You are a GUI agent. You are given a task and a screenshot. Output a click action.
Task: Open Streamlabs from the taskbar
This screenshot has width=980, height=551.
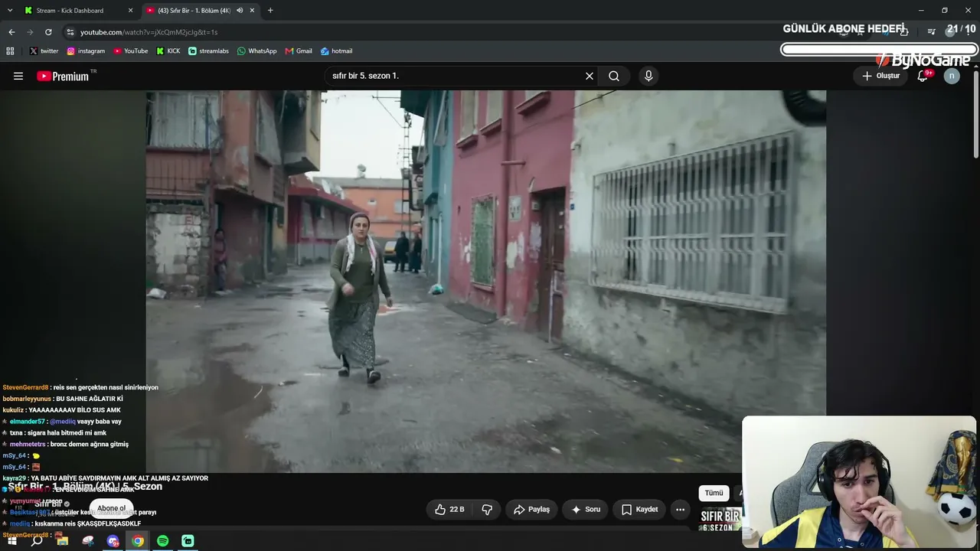pos(188,541)
